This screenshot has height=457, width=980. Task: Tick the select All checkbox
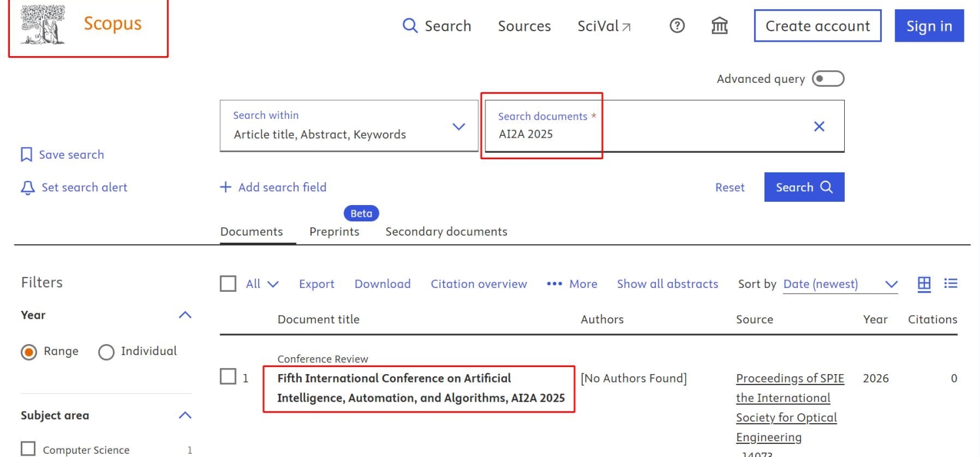click(x=228, y=284)
